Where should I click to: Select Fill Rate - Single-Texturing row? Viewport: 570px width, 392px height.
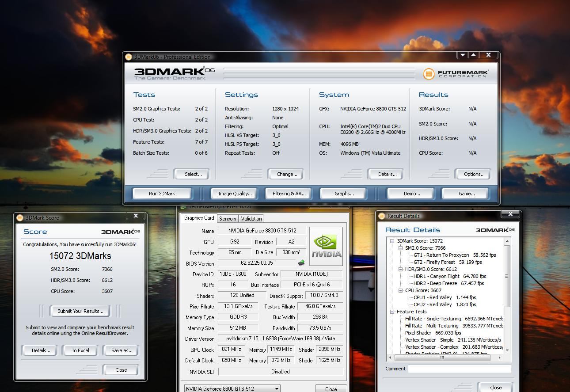(454, 319)
